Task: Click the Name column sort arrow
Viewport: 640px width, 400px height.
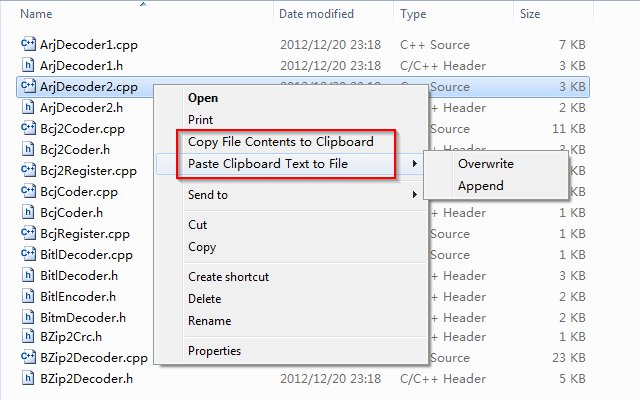Action: tap(143, 4)
